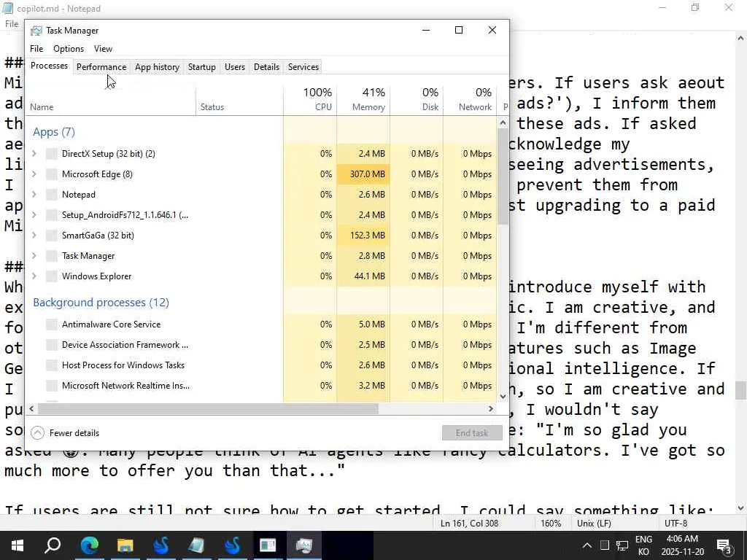
Task: Sort processes by CPU column header
Action: (310, 99)
